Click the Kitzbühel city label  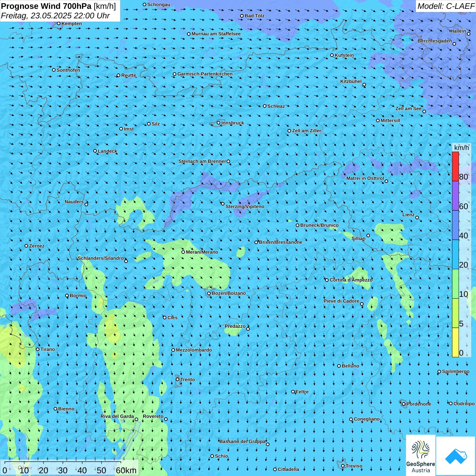351,81
